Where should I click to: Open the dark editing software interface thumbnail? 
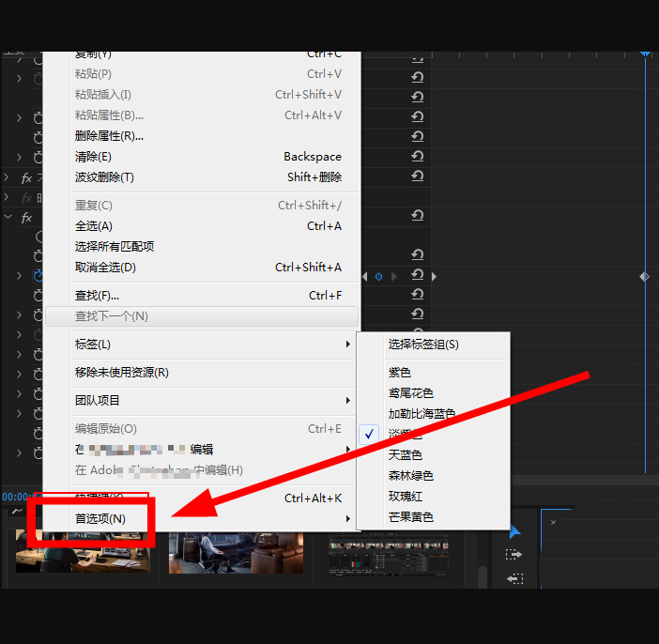click(389, 556)
